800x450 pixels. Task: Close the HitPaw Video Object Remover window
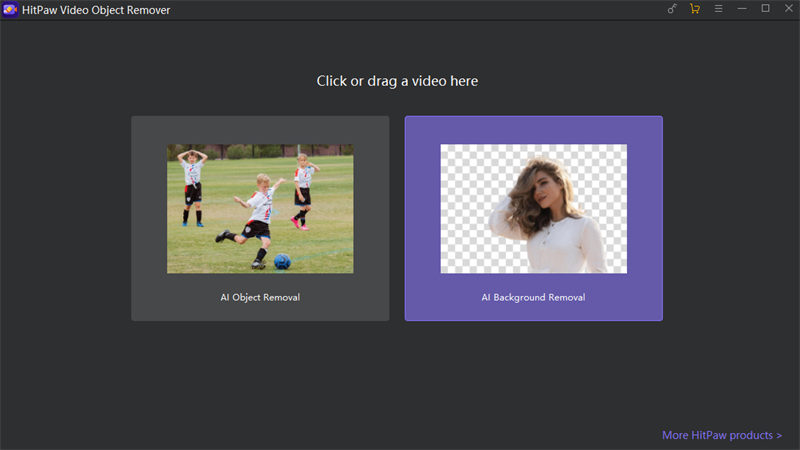pos(789,8)
